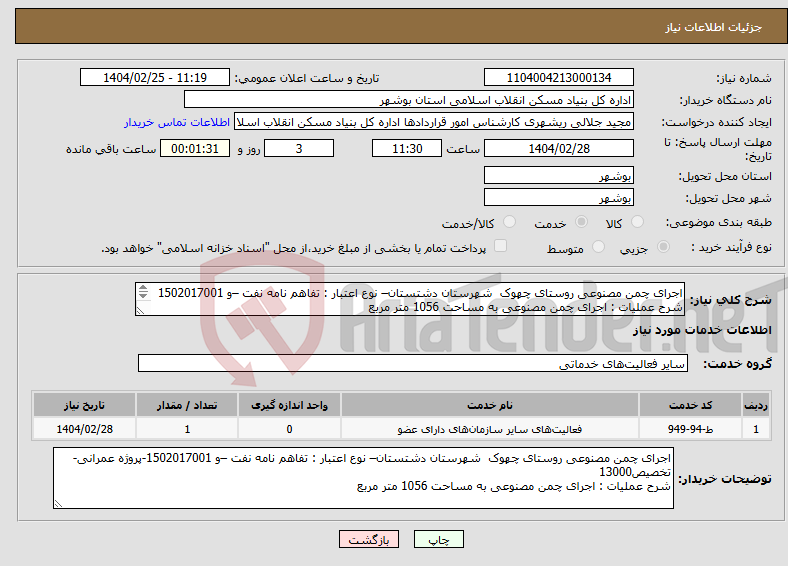Screen dimensions: 788x566
Task: Click the بازگشت back button
Action: point(369,539)
